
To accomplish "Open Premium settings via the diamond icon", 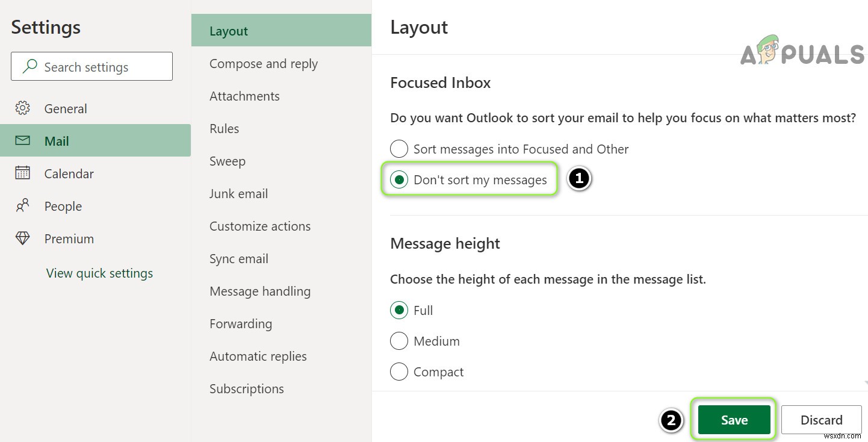I will (22, 238).
